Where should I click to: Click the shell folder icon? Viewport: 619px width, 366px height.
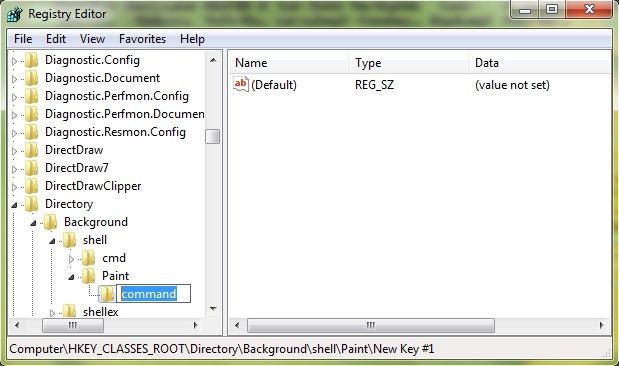69,240
